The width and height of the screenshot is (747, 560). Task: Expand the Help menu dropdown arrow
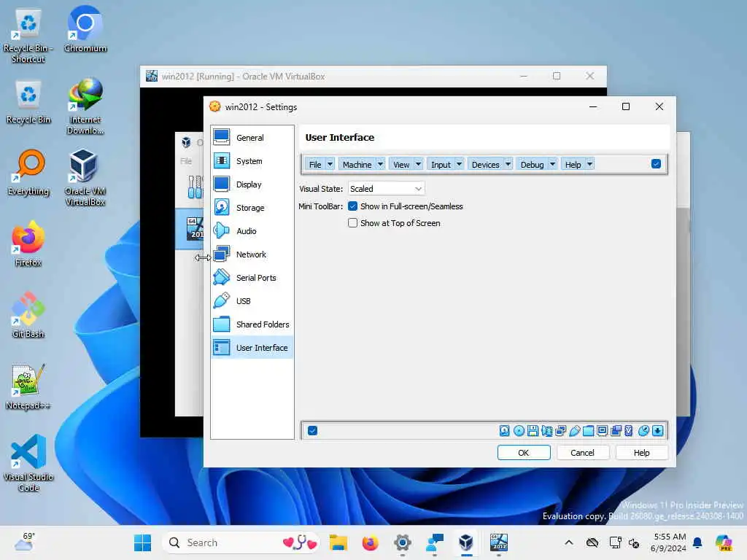[x=589, y=164]
